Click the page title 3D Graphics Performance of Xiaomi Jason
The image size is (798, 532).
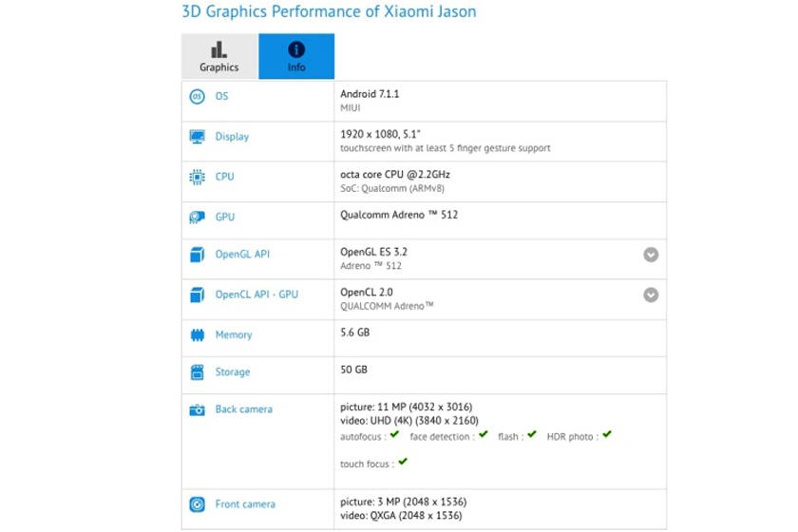click(x=330, y=11)
